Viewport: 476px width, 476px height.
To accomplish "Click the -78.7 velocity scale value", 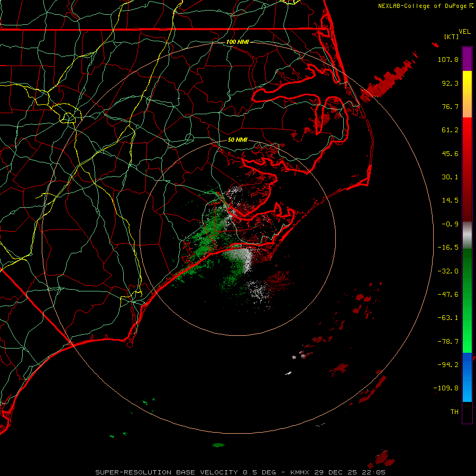I will pyautogui.click(x=448, y=342).
